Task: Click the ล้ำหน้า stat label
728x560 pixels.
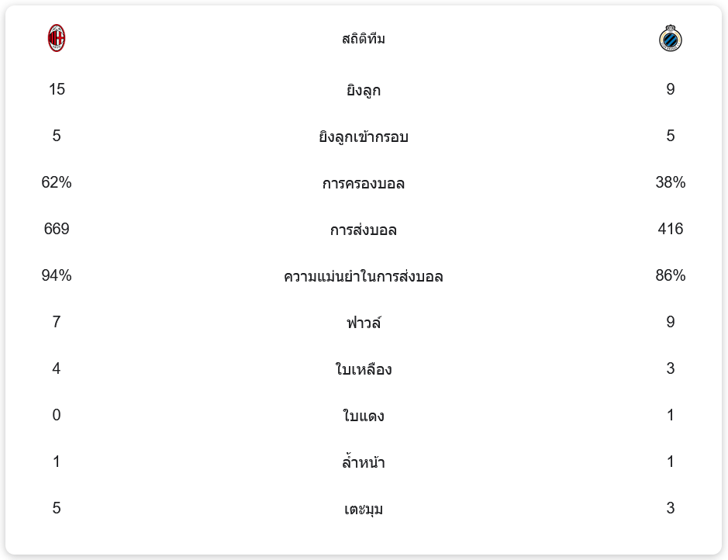Action: pyautogui.click(x=364, y=462)
